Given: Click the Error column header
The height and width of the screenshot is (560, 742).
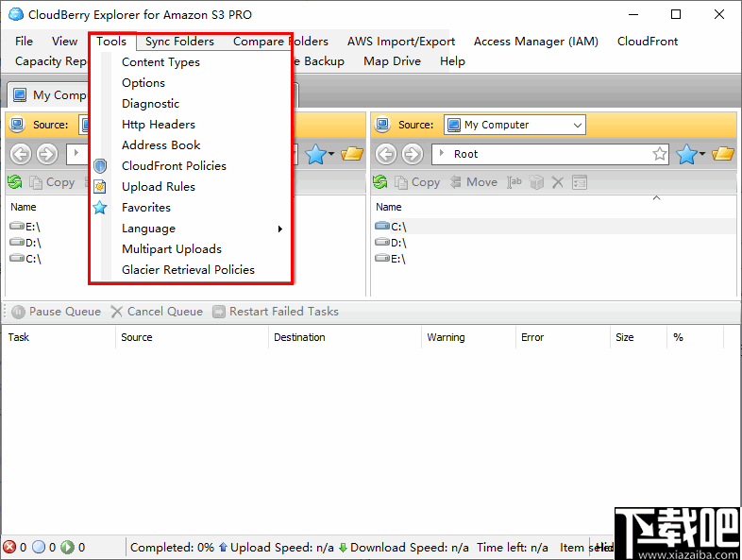Looking at the screenshot, I should click(564, 337).
